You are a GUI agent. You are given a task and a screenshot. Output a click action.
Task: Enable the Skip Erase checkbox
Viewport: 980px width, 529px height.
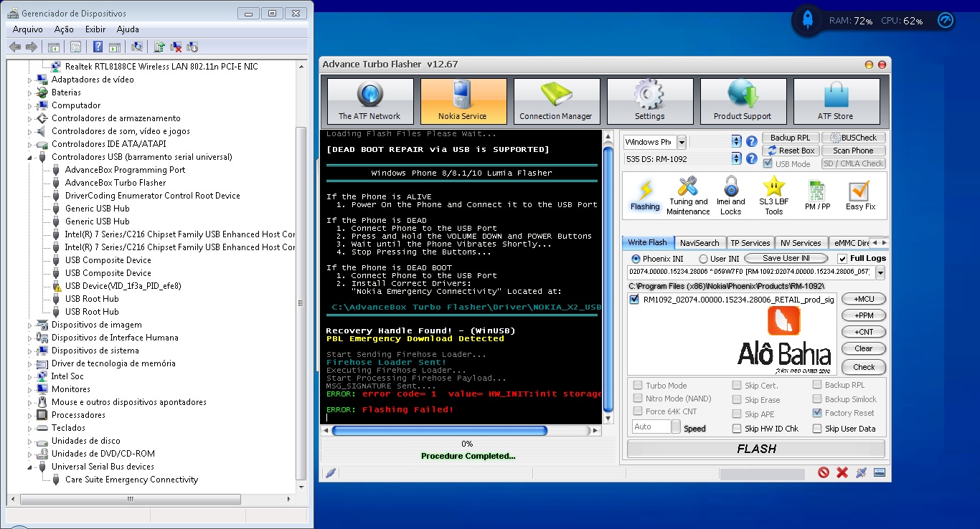pyautogui.click(x=737, y=400)
